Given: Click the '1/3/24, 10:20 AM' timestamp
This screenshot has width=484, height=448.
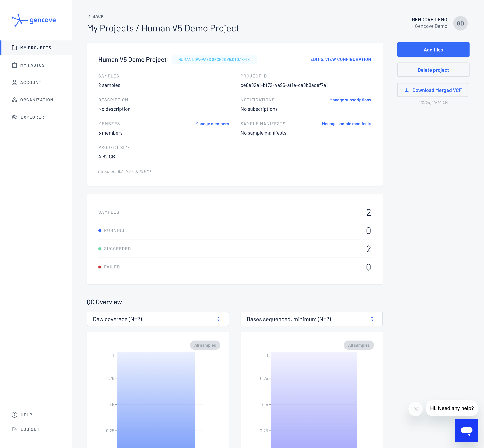Looking at the screenshot, I should coord(433,103).
